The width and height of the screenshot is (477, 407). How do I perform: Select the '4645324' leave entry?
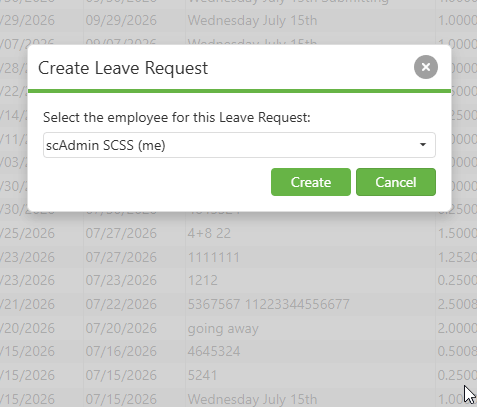[x=214, y=351]
